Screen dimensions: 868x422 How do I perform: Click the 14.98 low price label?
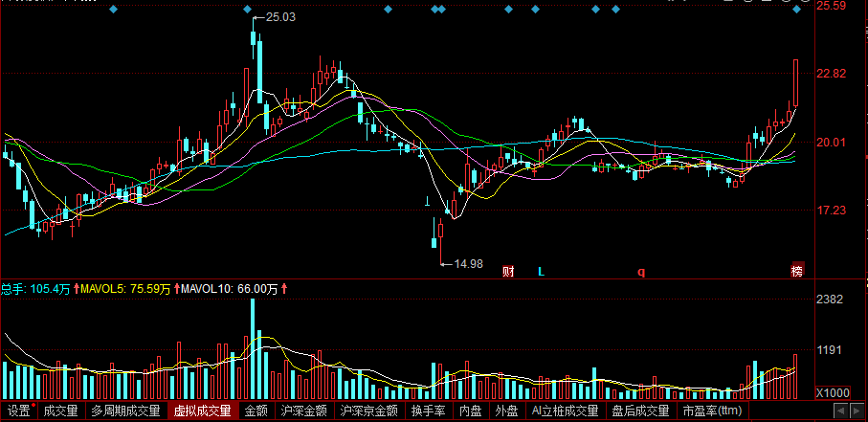(x=468, y=264)
